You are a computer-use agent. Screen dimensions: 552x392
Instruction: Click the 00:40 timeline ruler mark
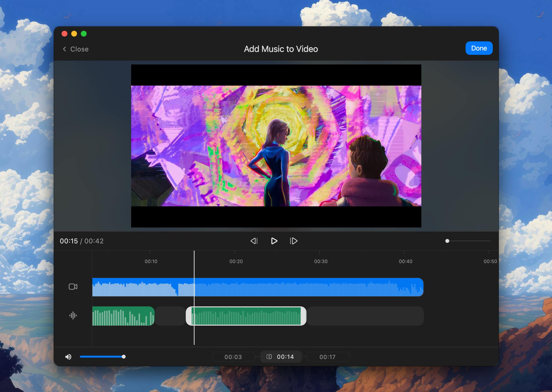pyautogui.click(x=405, y=261)
